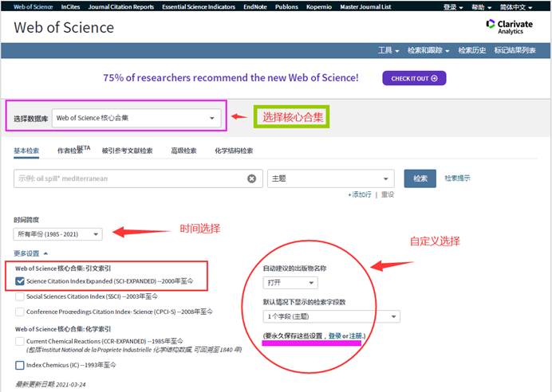Open the 工具 menu

coord(388,50)
